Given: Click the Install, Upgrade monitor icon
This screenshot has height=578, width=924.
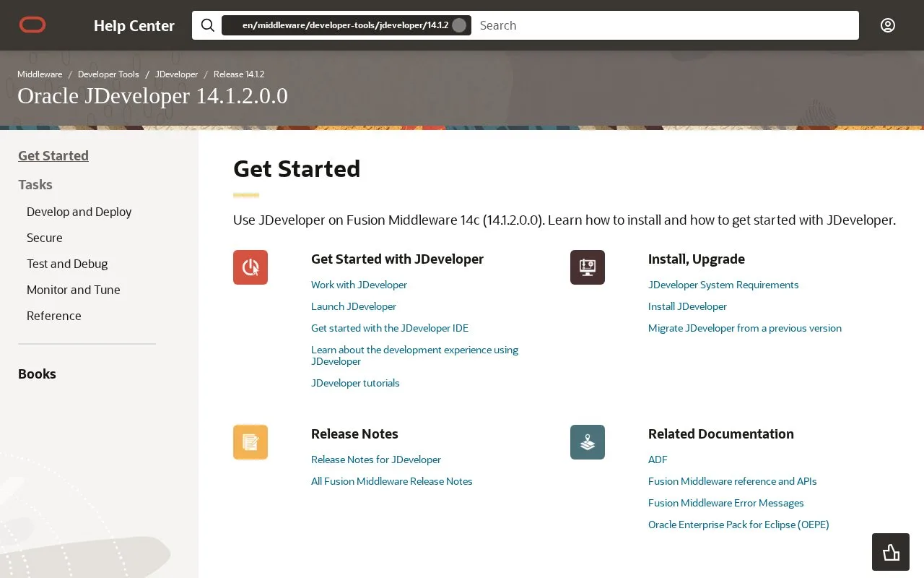Looking at the screenshot, I should coord(588,267).
